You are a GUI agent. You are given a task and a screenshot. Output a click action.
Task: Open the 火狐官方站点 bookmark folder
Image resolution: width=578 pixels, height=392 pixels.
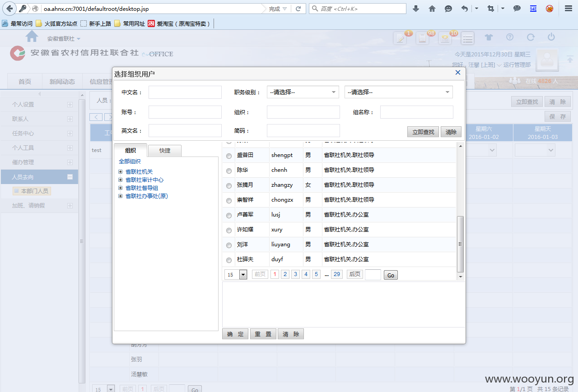tap(56, 23)
